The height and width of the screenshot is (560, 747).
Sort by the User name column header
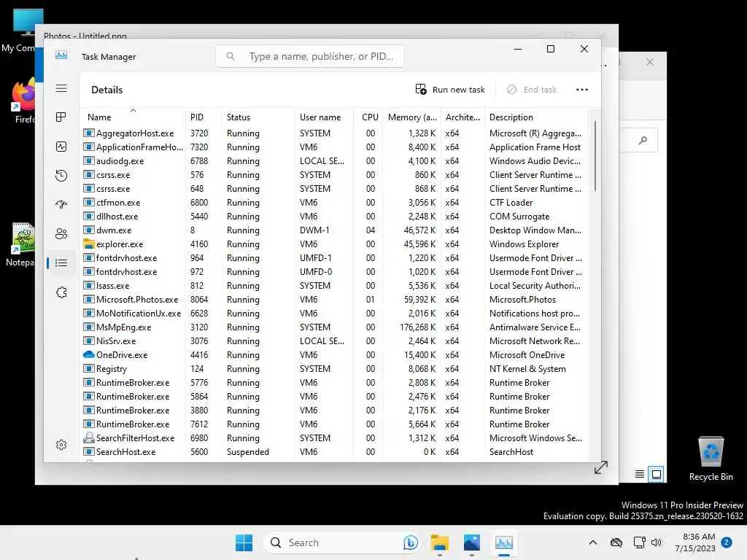click(324, 117)
